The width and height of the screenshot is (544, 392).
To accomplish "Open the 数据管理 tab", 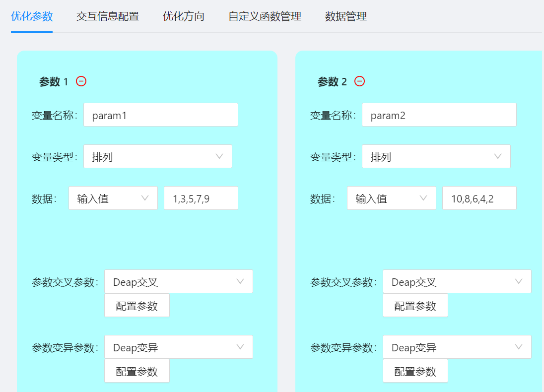I will click(346, 16).
